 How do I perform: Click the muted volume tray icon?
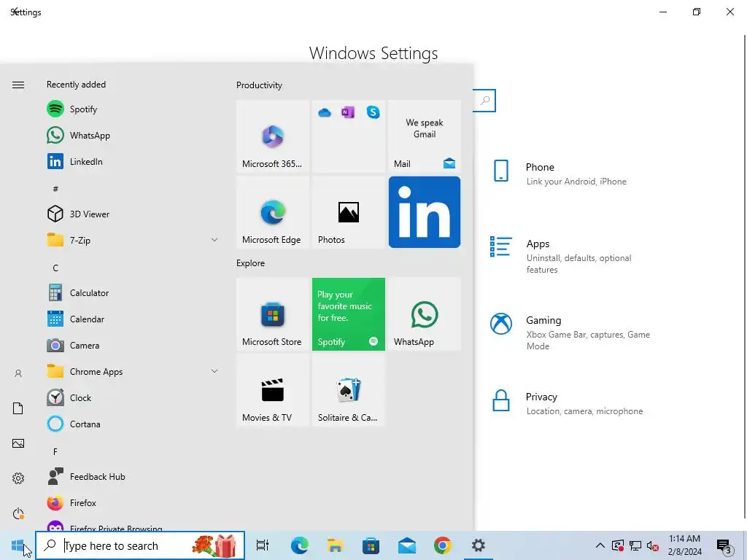click(x=653, y=545)
